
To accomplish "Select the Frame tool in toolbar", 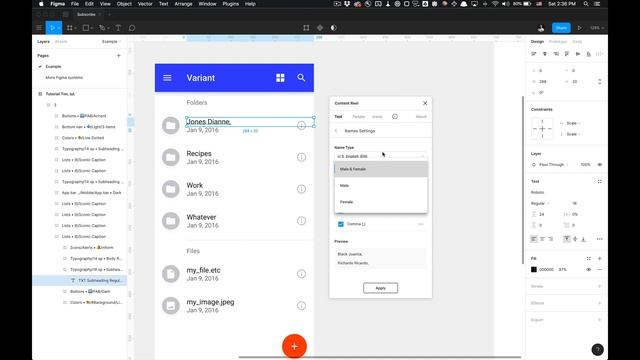I will pyautogui.click(x=70, y=28).
